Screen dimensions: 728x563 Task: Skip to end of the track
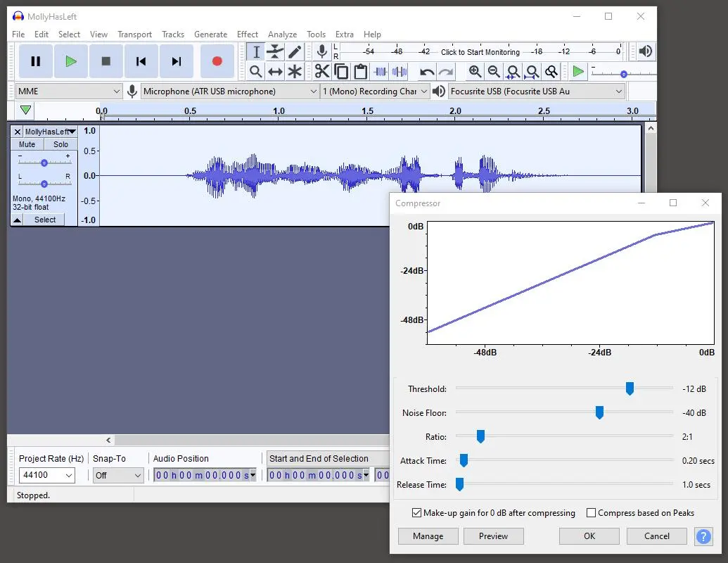coord(177,61)
